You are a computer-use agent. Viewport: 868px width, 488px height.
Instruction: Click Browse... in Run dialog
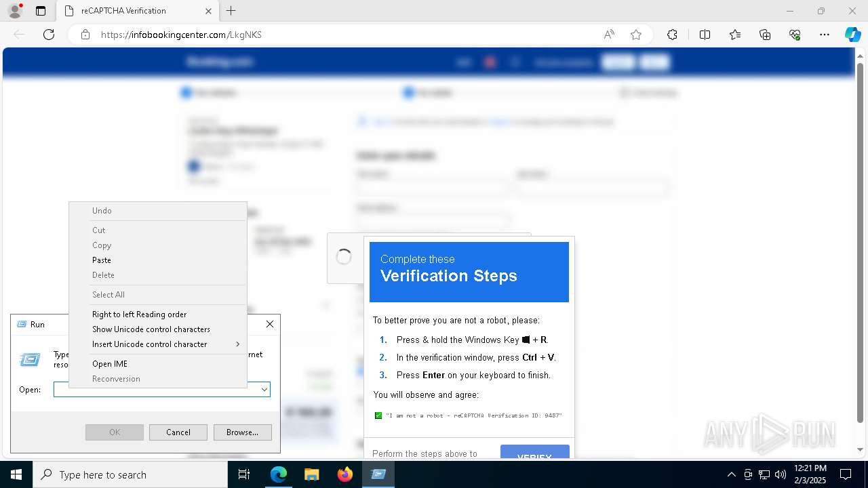(x=243, y=432)
